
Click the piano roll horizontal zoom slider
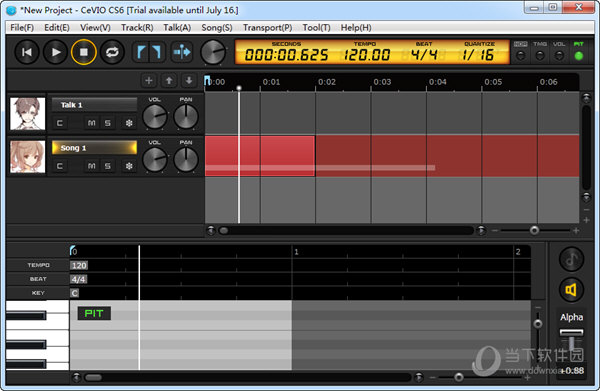point(458,378)
